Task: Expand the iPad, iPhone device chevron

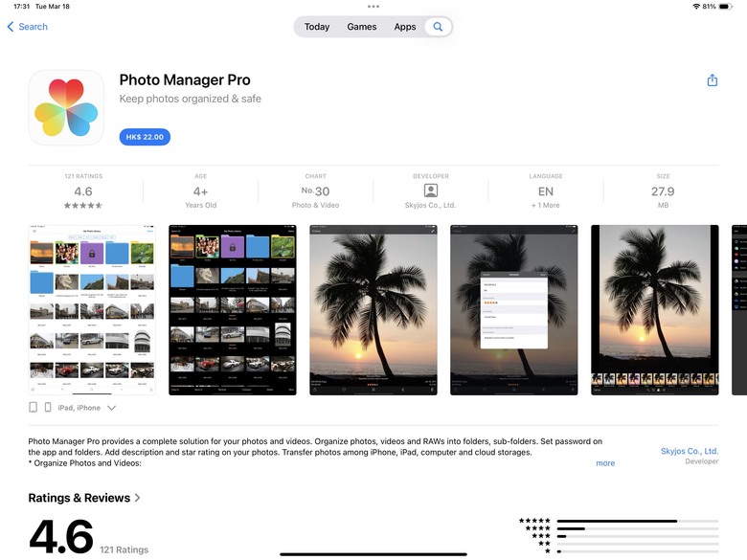Action: coord(111,408)
